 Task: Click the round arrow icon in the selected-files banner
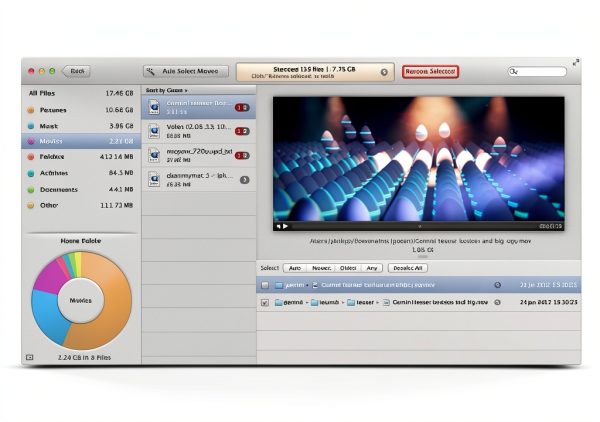click(384, 72)
